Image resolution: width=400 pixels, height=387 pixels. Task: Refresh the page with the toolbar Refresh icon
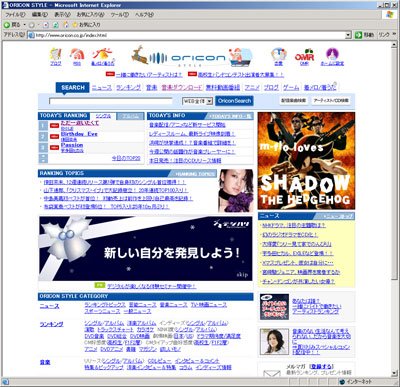(56, 25)
